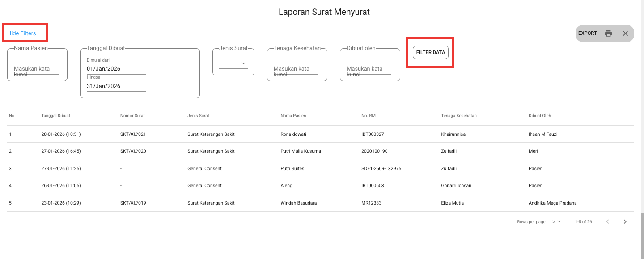Screen dimensions: 644x259
Task: Click the Tanggal Dibuat column header
Action: [x=55, y=116]
